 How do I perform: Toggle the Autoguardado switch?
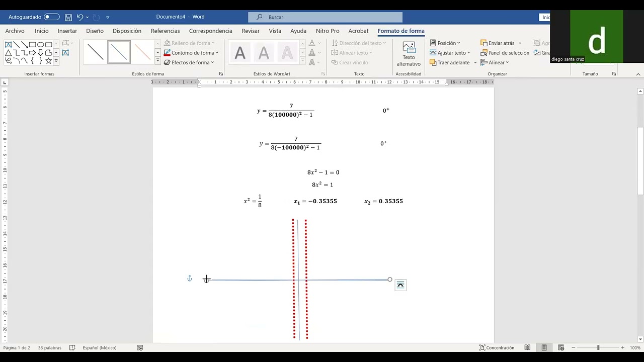pos(52,17)
